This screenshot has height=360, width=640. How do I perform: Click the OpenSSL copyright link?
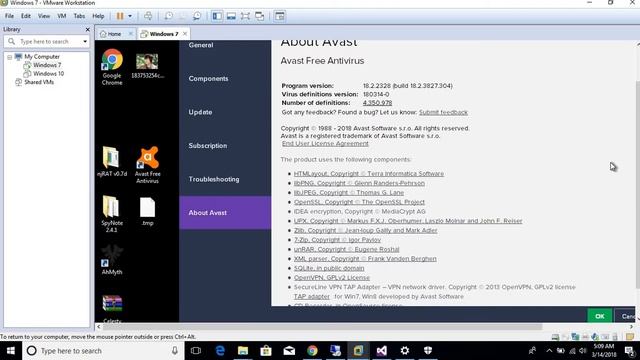coord(359,202)
